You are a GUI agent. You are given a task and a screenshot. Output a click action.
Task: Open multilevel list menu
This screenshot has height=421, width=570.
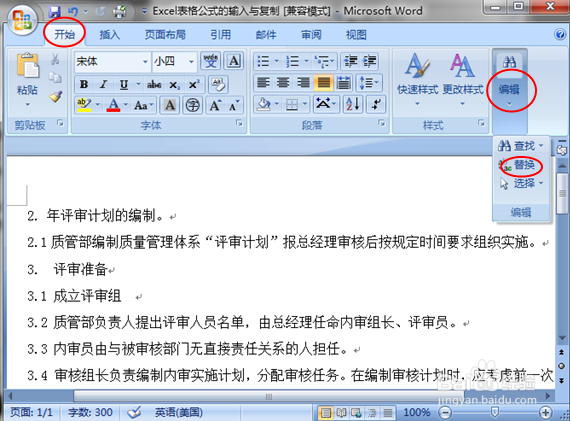click(324, 61)
